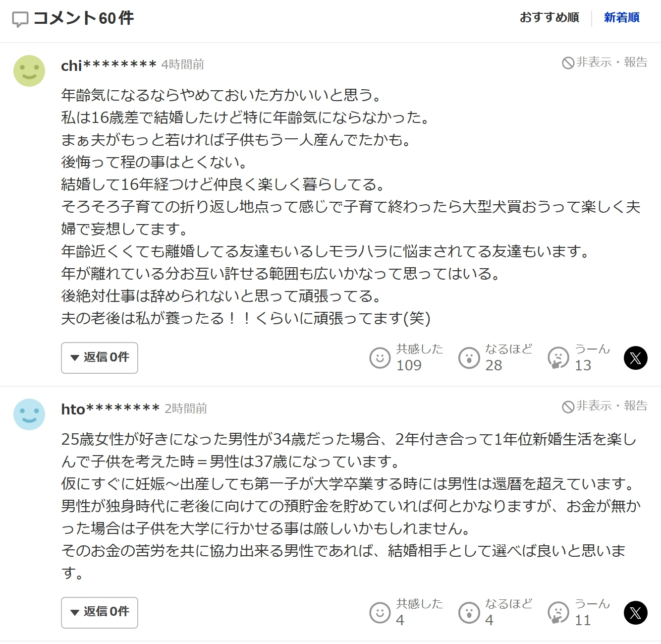Expand 返信0件 replies under chi's comment

(x=100, y=357)
